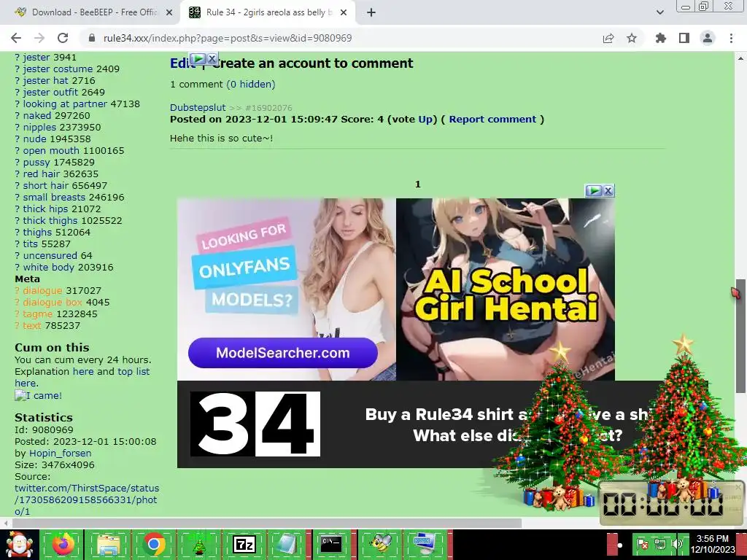Select the Rule 34 browser tab

click(268, 12)
